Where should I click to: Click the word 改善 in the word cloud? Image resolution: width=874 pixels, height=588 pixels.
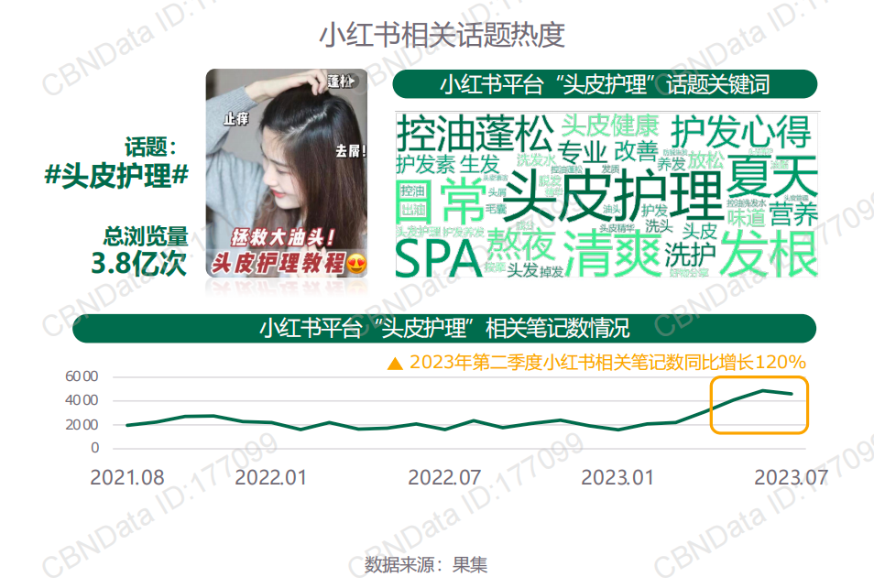tap(636, 152)
